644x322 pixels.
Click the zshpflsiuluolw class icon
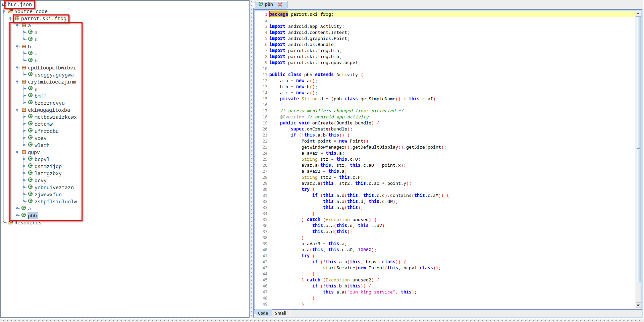[x=30, y=201]
